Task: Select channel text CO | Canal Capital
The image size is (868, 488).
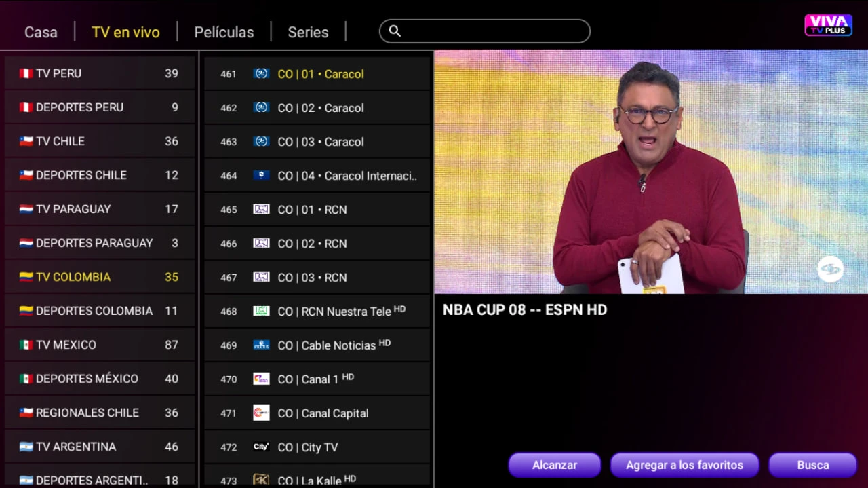Action: 323,413
